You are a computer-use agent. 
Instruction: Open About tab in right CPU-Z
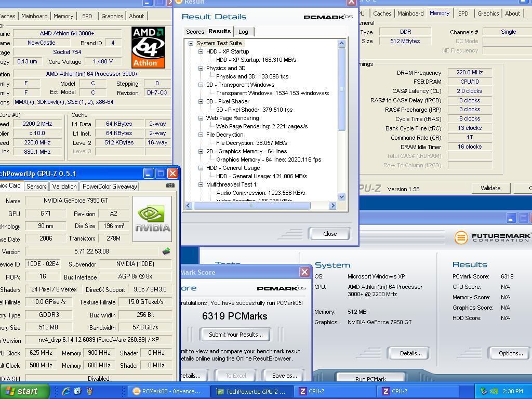(512, 14)
